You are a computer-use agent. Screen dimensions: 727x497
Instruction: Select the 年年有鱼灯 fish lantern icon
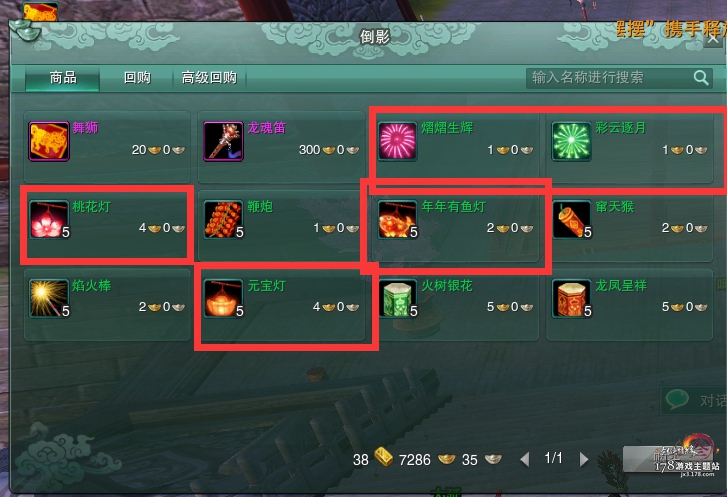(x=397, y=220)
